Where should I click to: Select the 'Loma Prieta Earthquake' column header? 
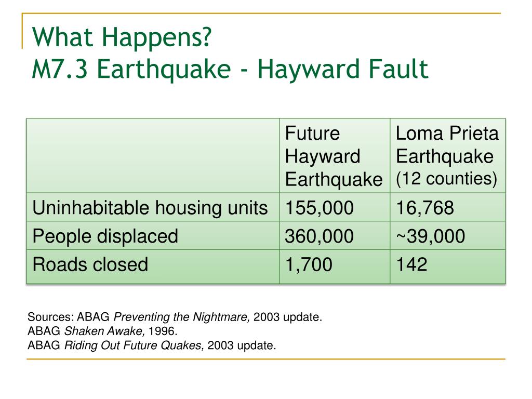click(447, 144)
